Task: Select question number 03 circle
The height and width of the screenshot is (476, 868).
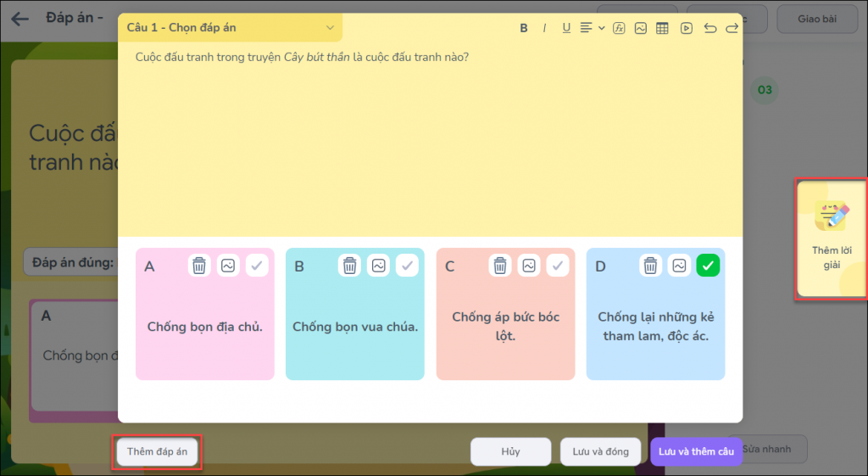Action: pos(765,90)
